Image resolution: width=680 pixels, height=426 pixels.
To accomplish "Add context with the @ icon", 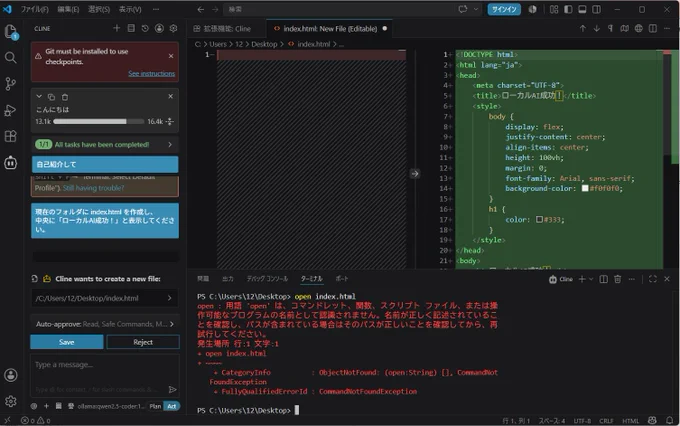I will 34,406.
